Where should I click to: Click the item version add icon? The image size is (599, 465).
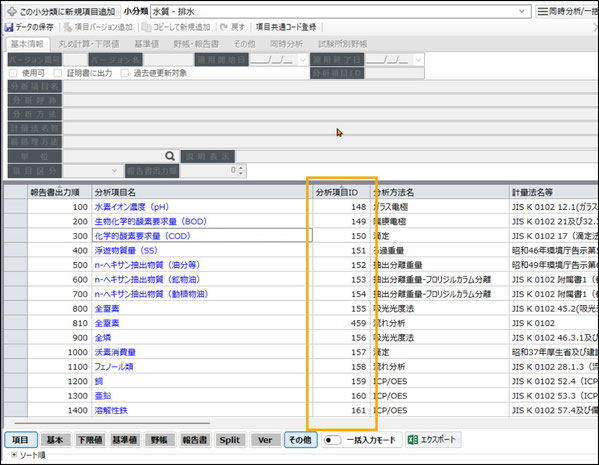pyautogui.click(x=67, y=27)
